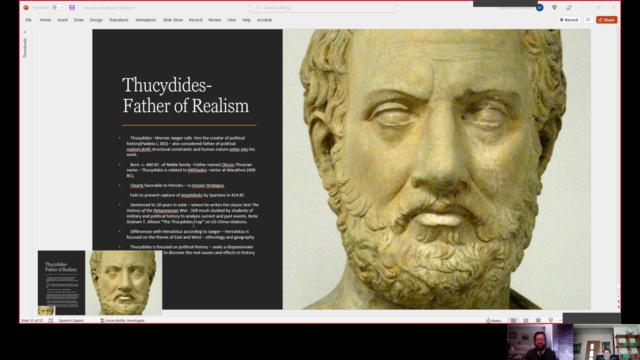This screenshot has width=640, height=360.
Task: Click the Save icon in title bar
Action: click(x=72, y=7)
